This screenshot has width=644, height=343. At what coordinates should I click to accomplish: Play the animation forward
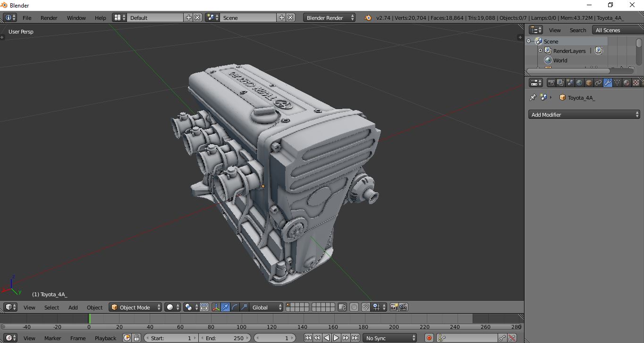click(336, 338)
